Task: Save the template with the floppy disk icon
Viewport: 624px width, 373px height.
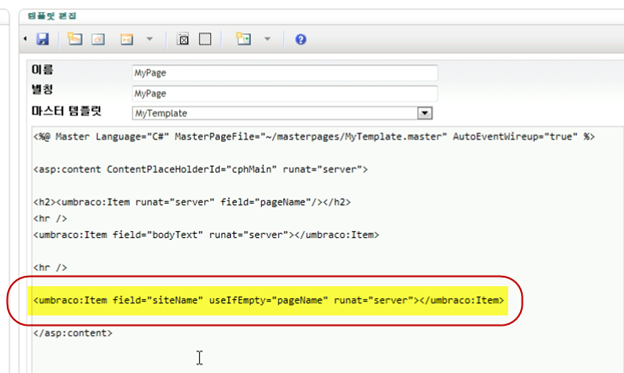Action: [43, 39]
